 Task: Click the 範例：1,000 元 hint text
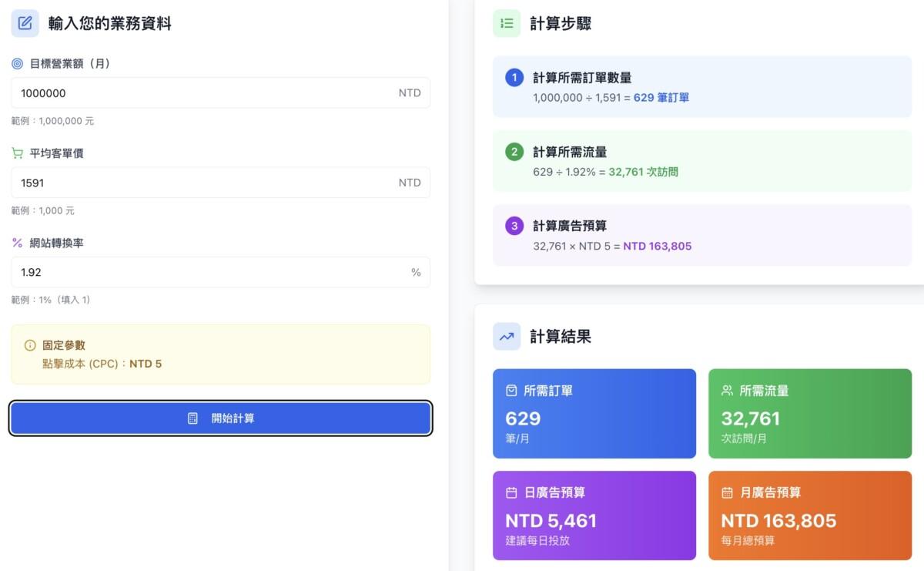pos(42,210)
